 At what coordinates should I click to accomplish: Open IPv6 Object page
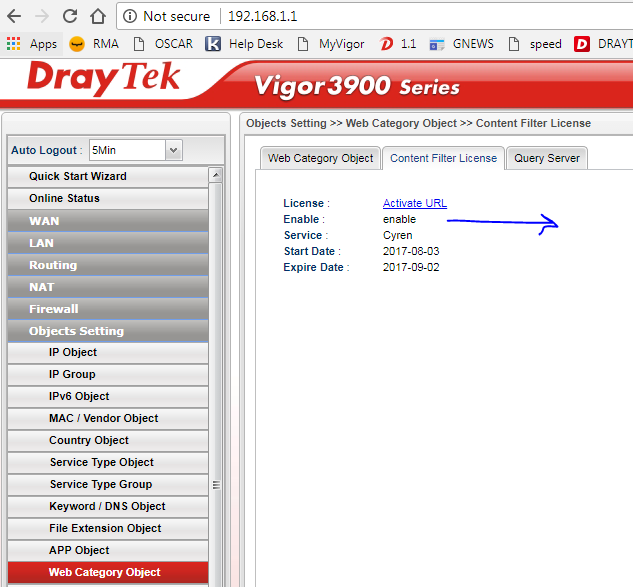108,396
